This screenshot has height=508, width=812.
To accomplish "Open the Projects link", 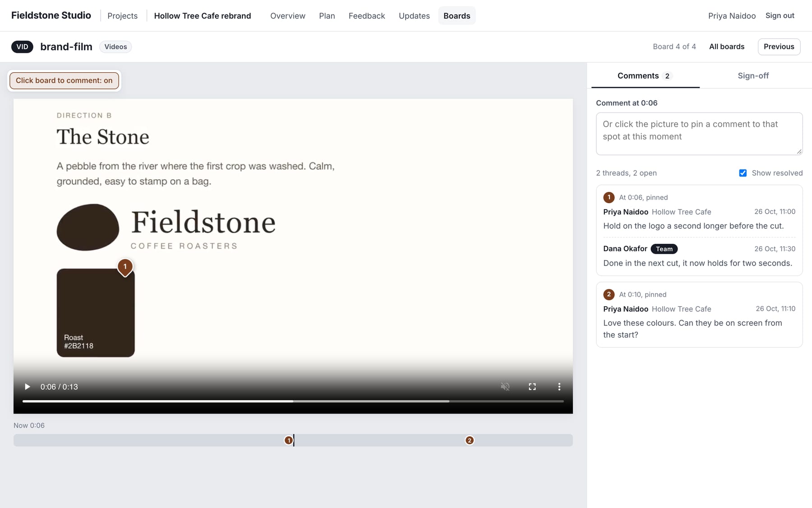I will point(123,16).
